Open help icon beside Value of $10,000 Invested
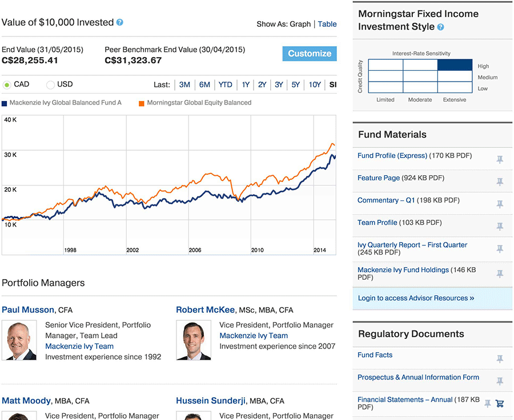Screen dimensions: 514x420 (x=120, y=22)
